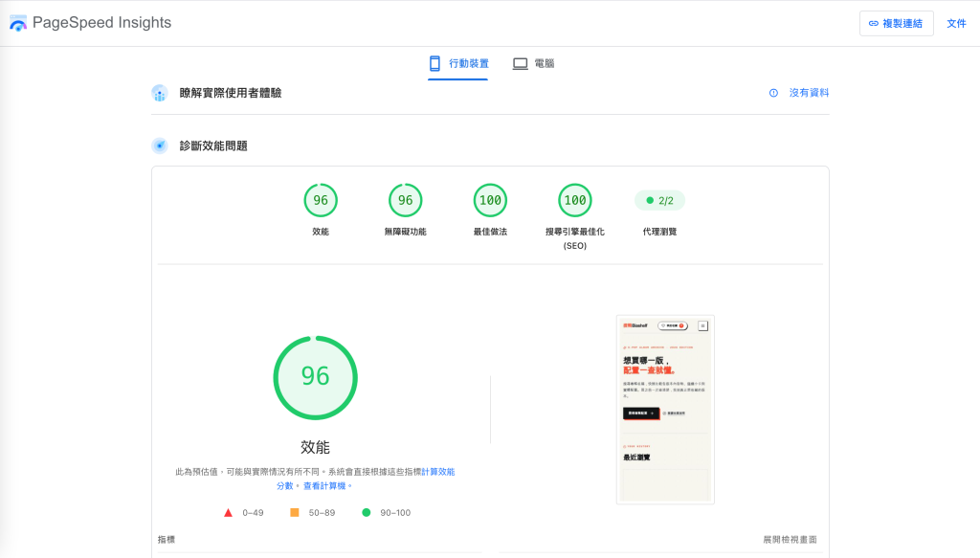Open the mobile page screenshot thumbnail
Viewport: 980px width, 558px height.
[665, 410]
